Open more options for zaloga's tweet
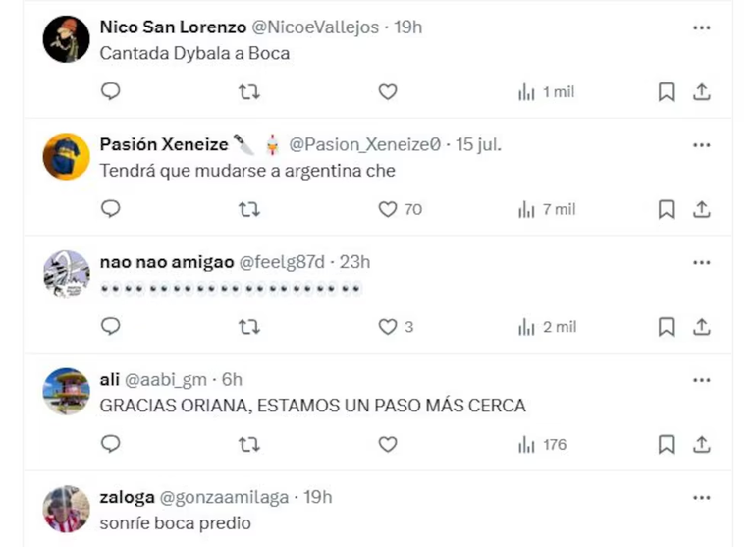The width and height of the screenshot is (756, 547). pos(701,498)
